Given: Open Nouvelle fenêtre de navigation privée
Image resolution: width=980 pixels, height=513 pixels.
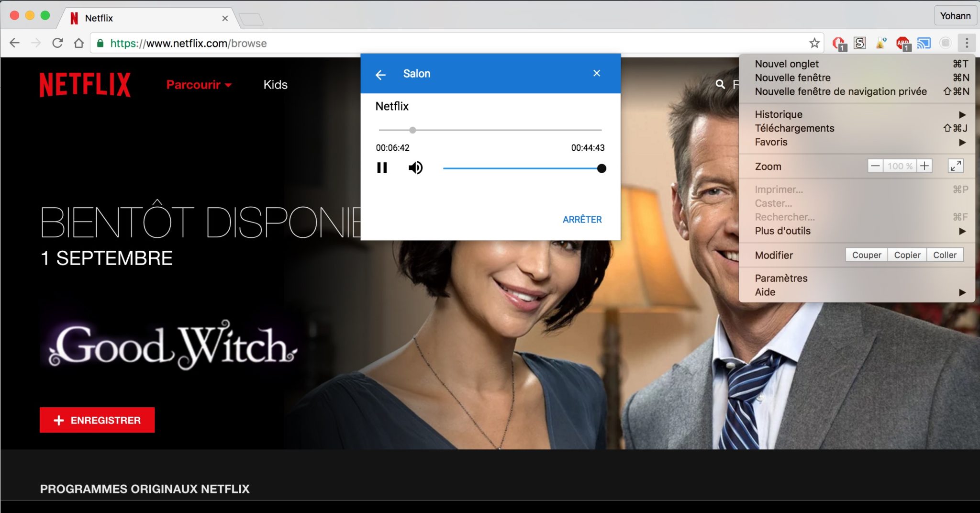Looking at the screenshot, I should (x=857, y=91).
